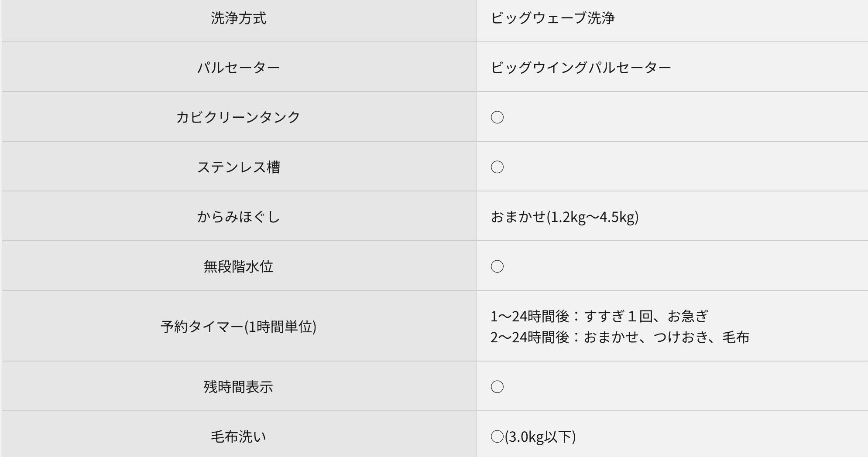Click the (3.0kg以下) text in 毛布洗い row
The width and height of the screenshot is (868, 457).
(x=540, y=437)
